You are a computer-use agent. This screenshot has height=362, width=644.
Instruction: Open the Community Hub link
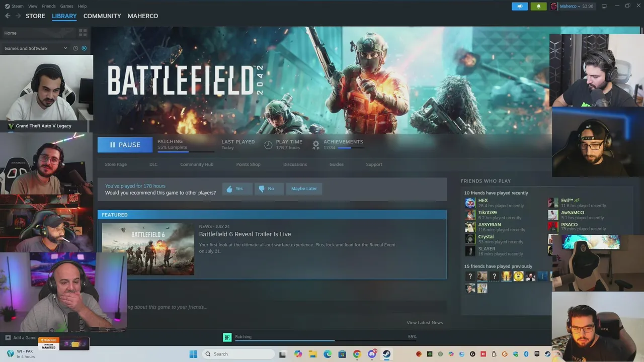click(x=197, y=164)
